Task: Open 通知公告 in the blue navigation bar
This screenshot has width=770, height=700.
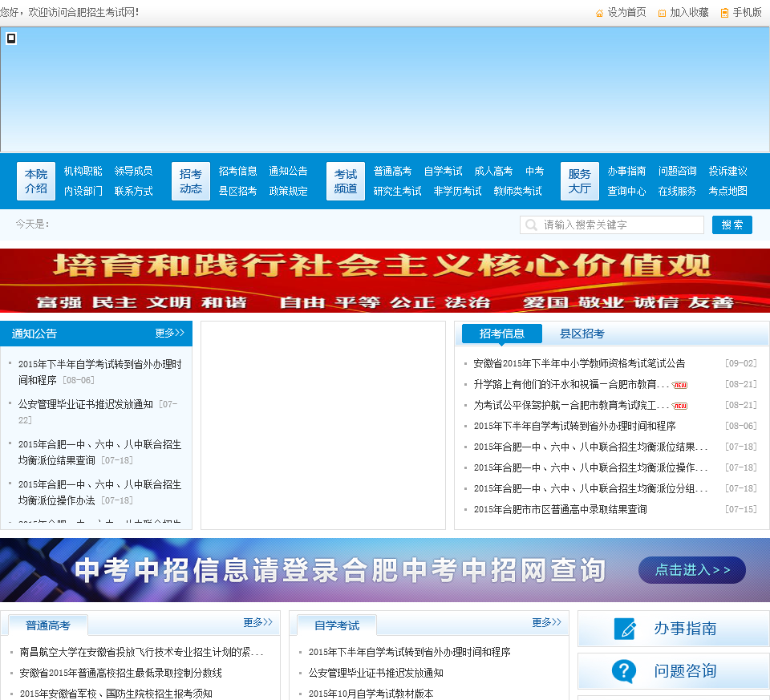Action: click(x=288, y=171)
